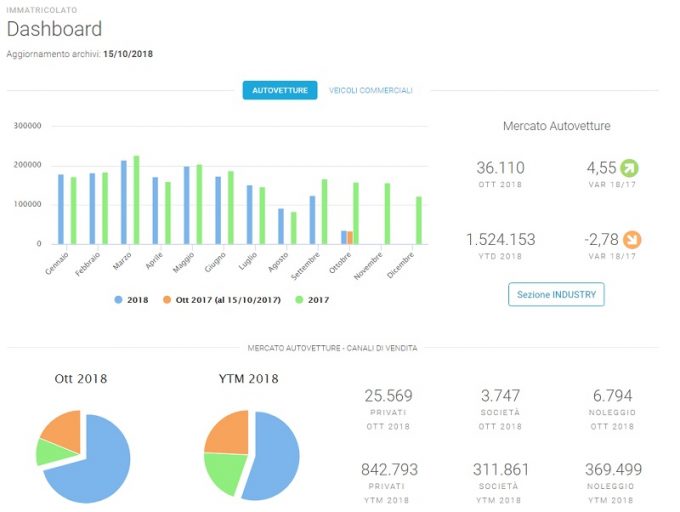Click the 369.499 Noleggio YTM 2018 value
The image size is (680, 512).
[613, 470]
